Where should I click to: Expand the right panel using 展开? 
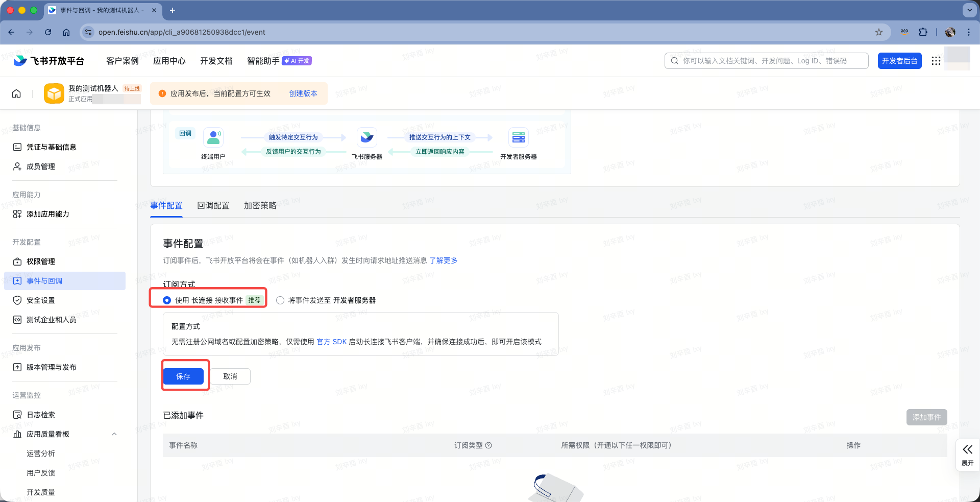click(x=967, y=455)
